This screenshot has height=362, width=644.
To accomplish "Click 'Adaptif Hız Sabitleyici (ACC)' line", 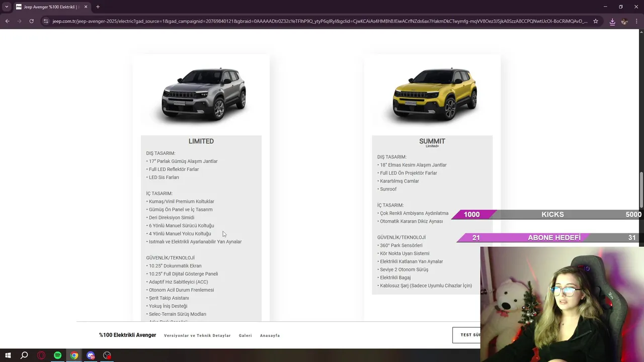I will tap(177, 282).
